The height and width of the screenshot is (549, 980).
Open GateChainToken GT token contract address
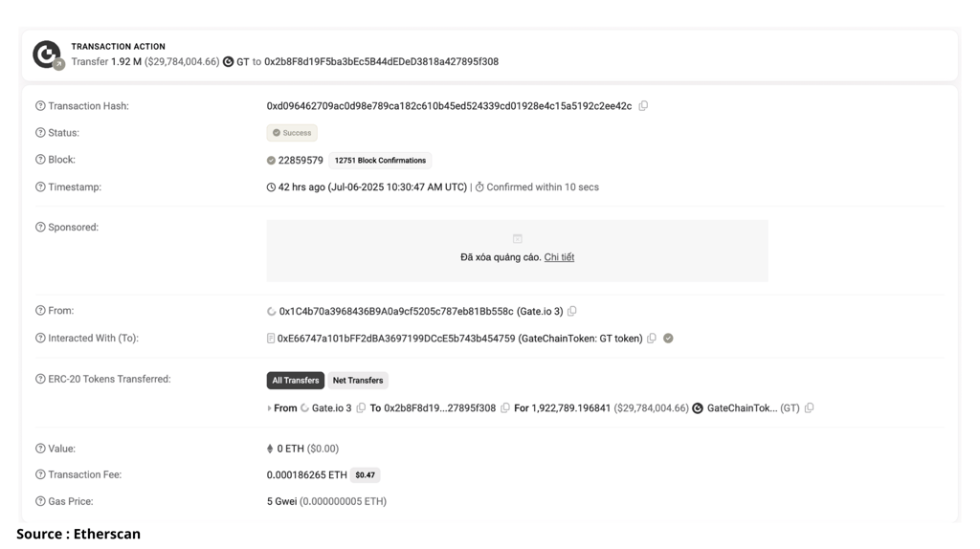click(396, 338)
